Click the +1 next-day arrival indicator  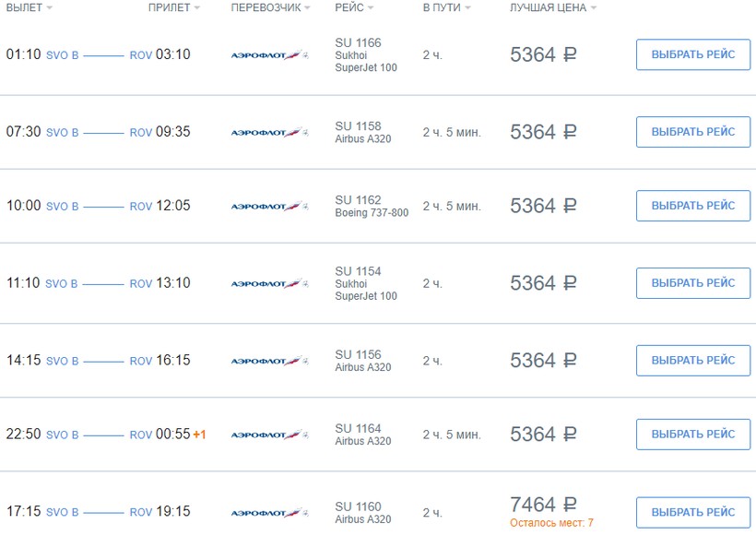[199, 435]
